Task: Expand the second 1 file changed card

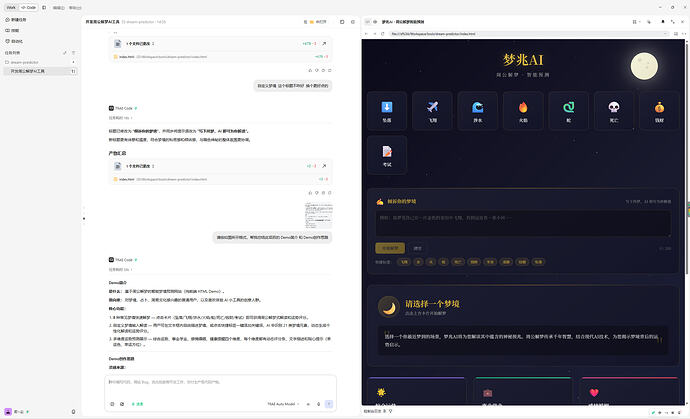Action: coord(140,166)
